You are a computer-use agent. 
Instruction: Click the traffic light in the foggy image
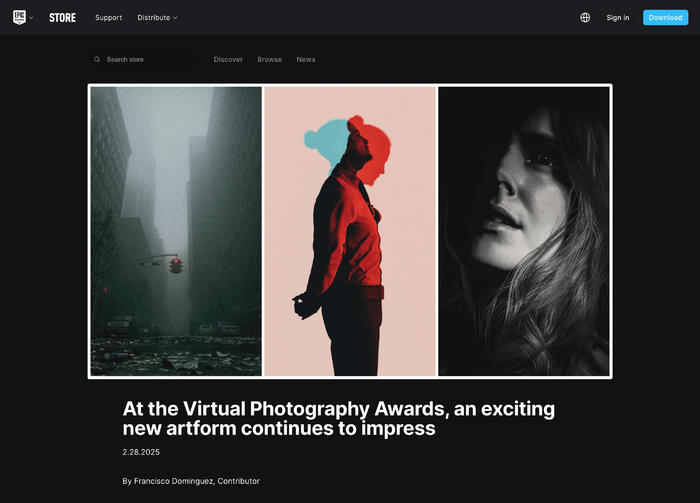pyautogui.click(x=176, y=265)
